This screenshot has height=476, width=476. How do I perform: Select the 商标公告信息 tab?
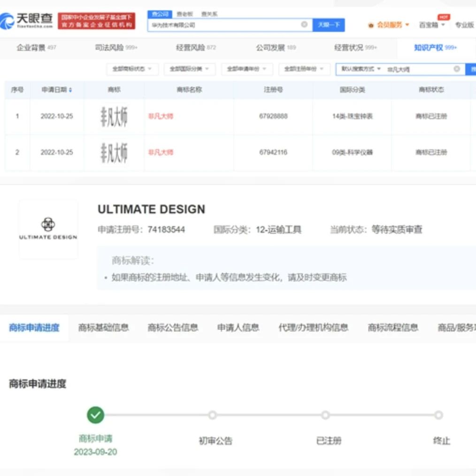point(173,328)
